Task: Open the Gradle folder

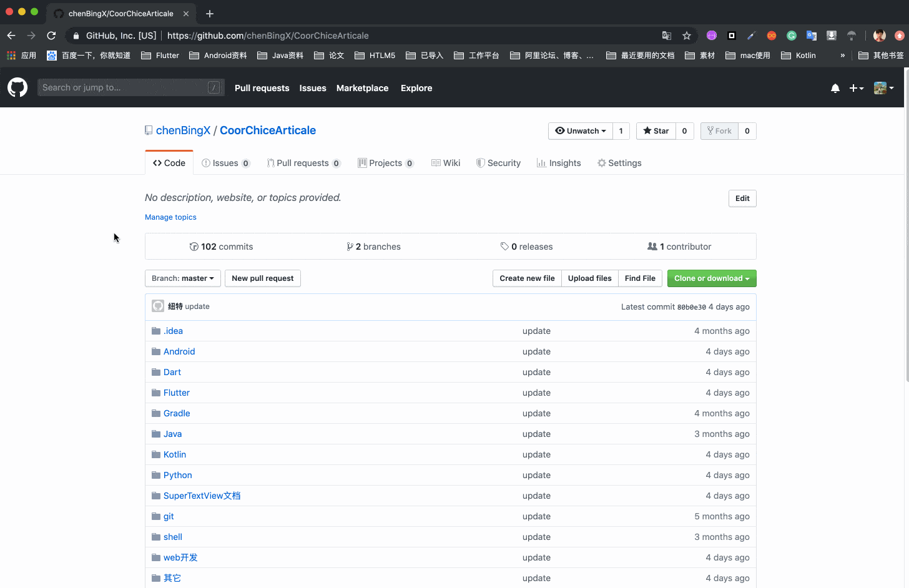Action: click(x=177, y=413)
